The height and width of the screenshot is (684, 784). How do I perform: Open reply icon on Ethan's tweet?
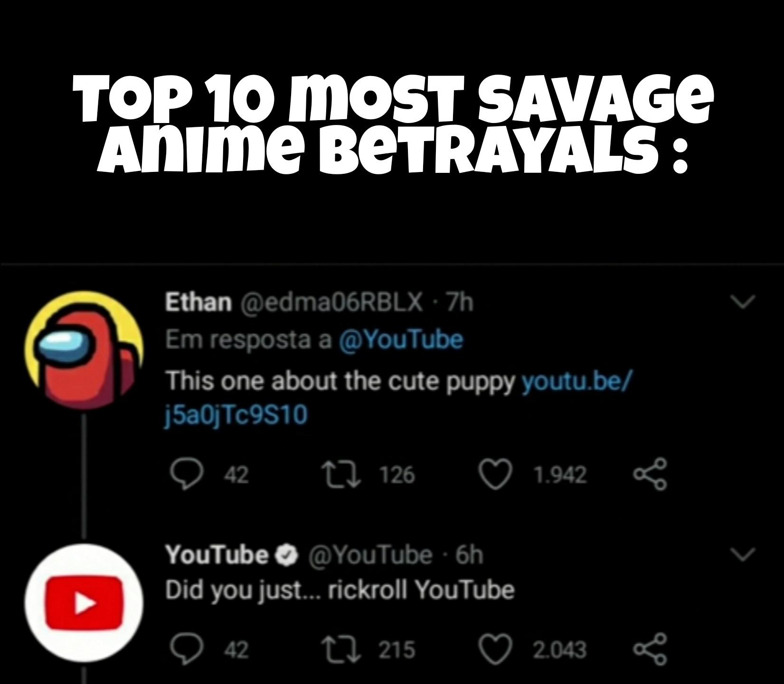[x=185, y=475]
